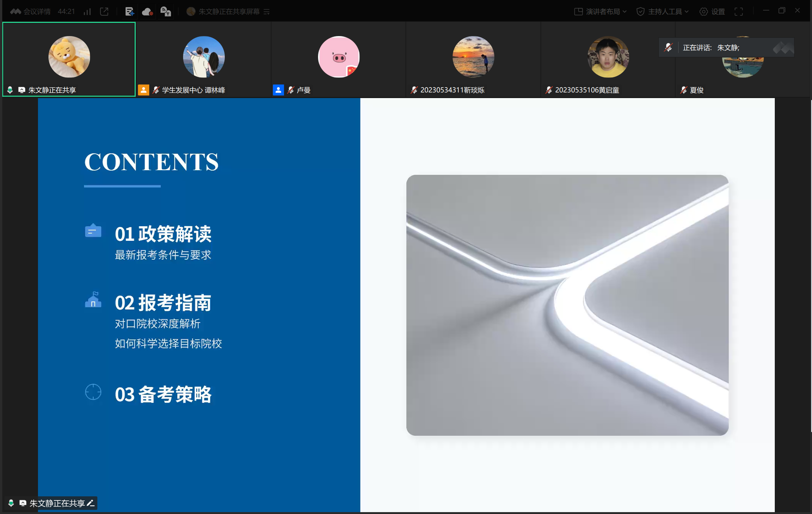
Task: Select 朱文静 participant video tile
Action: click(69, 59)
